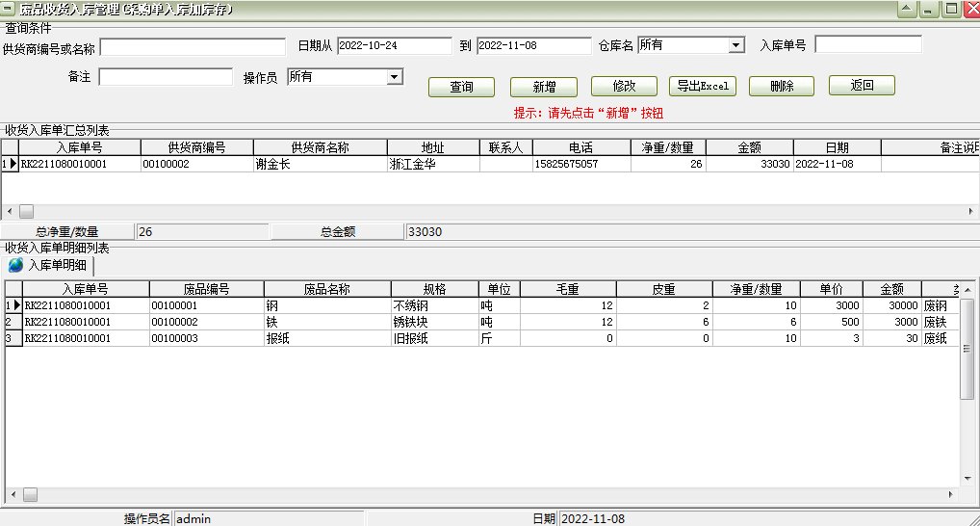Click the app icon in title bar
This screenshot has height=526, width=980.
pyautogui.click(x=8, y=9)
